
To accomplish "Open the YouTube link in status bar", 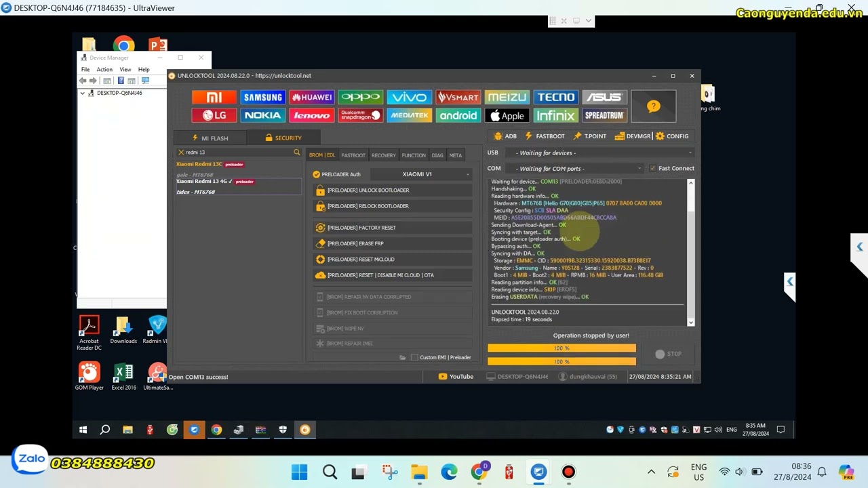I will tap(456, 376).
